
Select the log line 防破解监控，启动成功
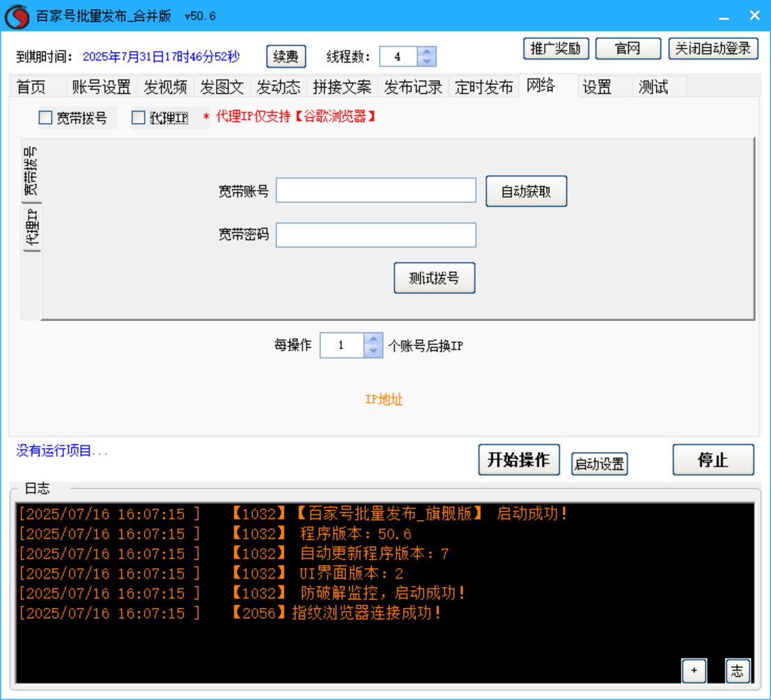coord(242,593)
